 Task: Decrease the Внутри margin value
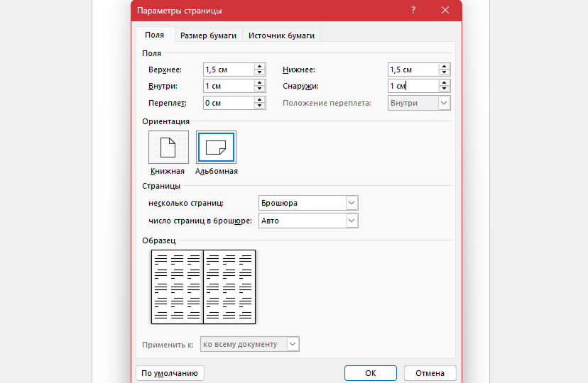(259, 89)
